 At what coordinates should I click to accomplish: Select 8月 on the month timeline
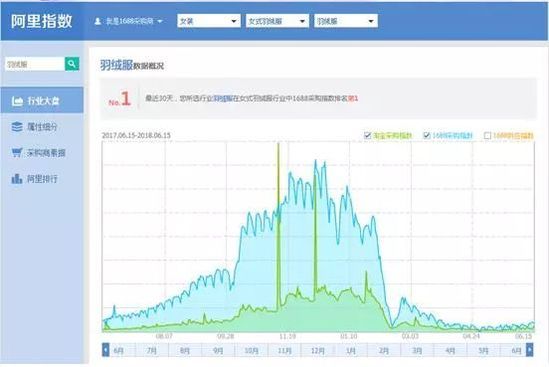click(185, 350)
